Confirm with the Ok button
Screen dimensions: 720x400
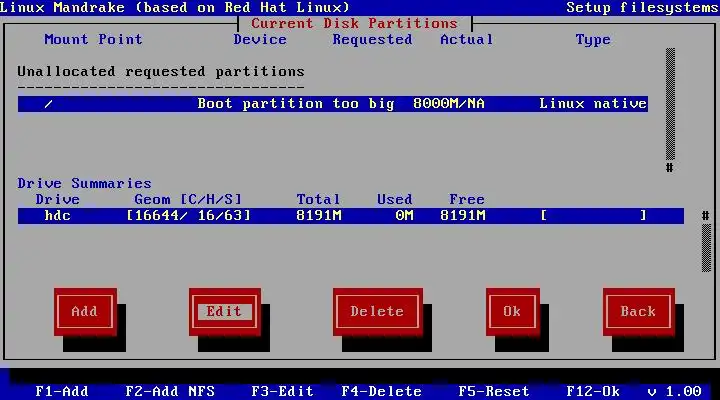513,312
